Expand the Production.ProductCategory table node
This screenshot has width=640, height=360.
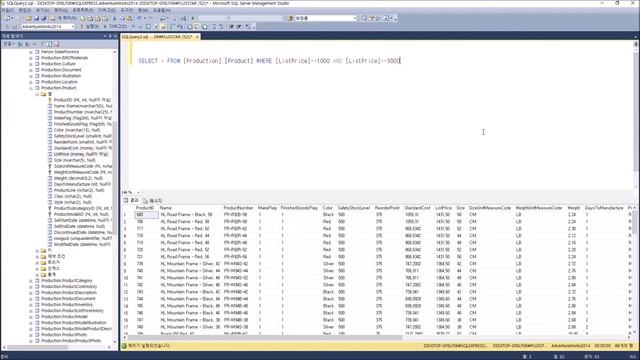(x=31, y=281)
